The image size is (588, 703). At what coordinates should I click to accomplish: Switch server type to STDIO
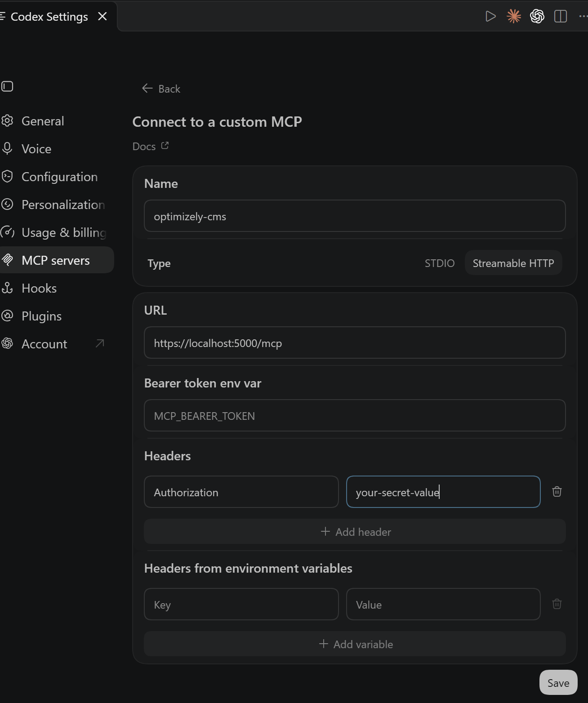pyautogui.click(x=440, y=263)
